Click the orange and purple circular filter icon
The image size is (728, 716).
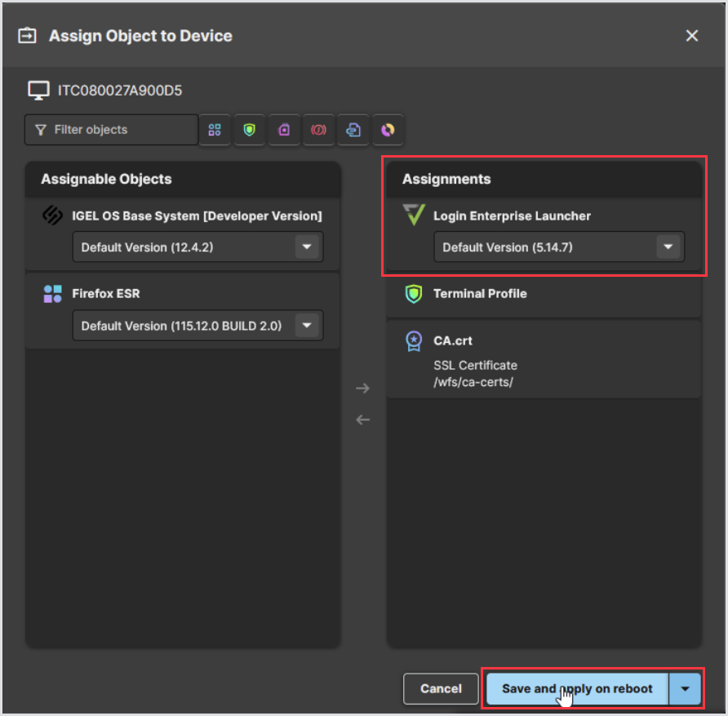click(388, 130)
